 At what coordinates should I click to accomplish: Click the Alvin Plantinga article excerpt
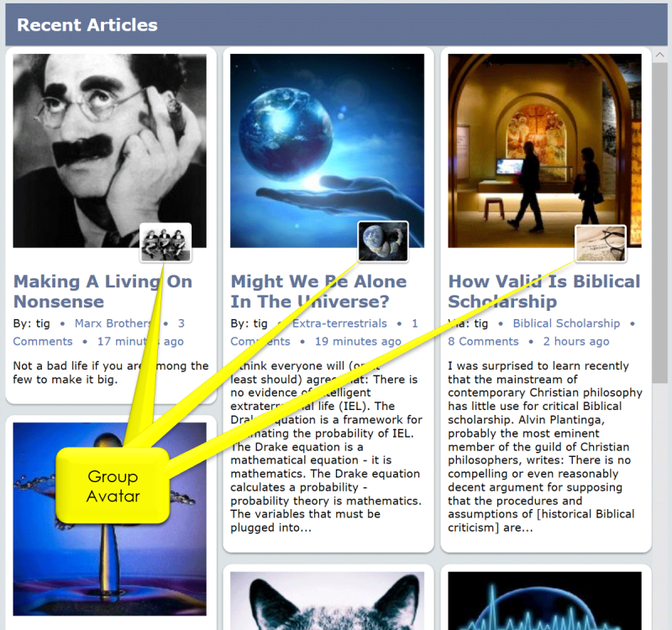point(545,447)
